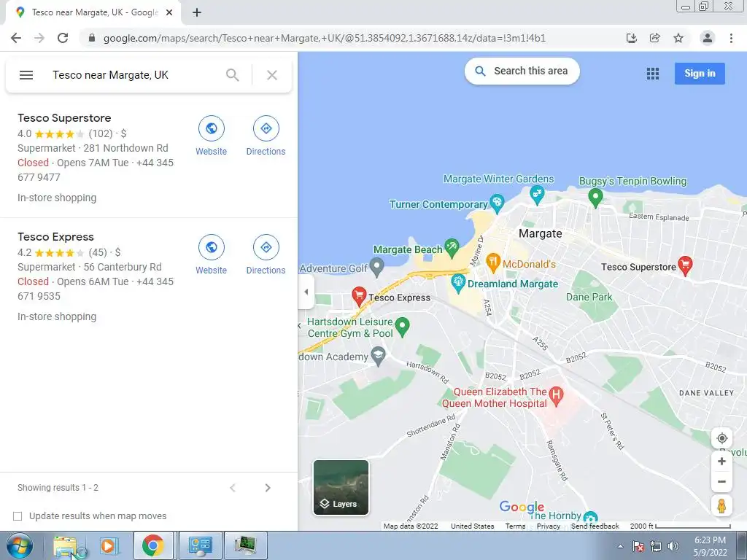Click the Margate Winter Gardens marker
Image resolution: width=747 pixels, height=560 pixels.
pyautogui.click(x=537, y=194)
